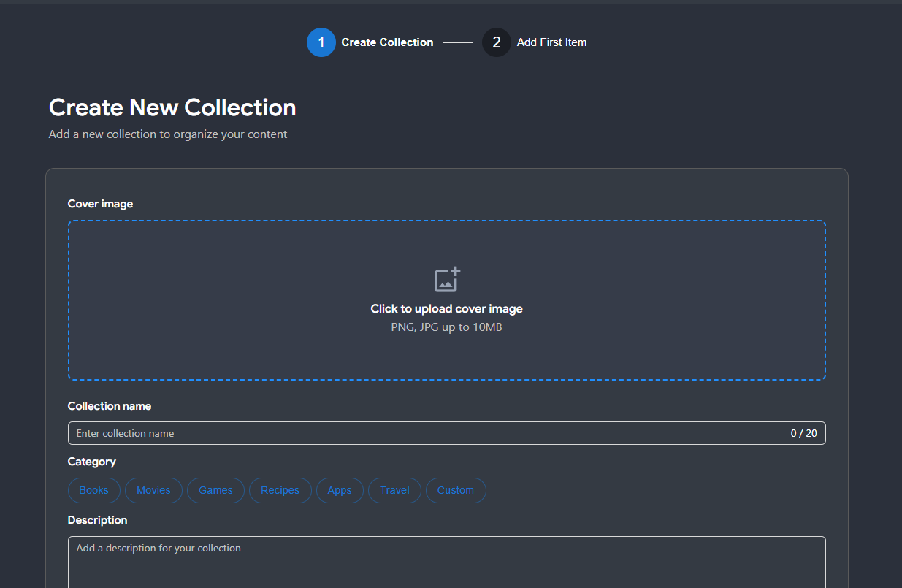Click the 'PNG, JPG up to 10MB' hint text
Image resolution: width=902 pixels, height=588 pixels.
click(x=446, y=327)
